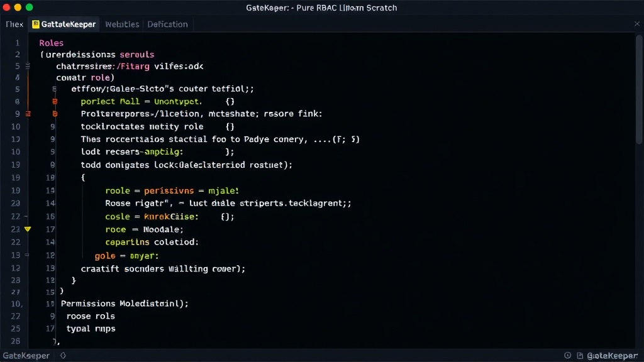Collapse the fold at the 'etffowy' line
This screenshot has width=644, height=362.
click(54, 89)
